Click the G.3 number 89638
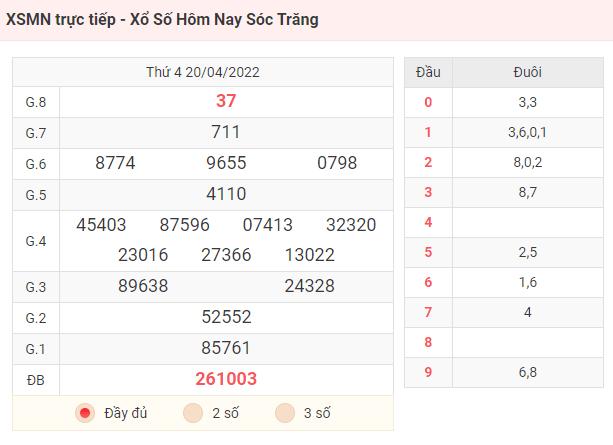This screenshot has height=445, width=613. coord(143,286)
